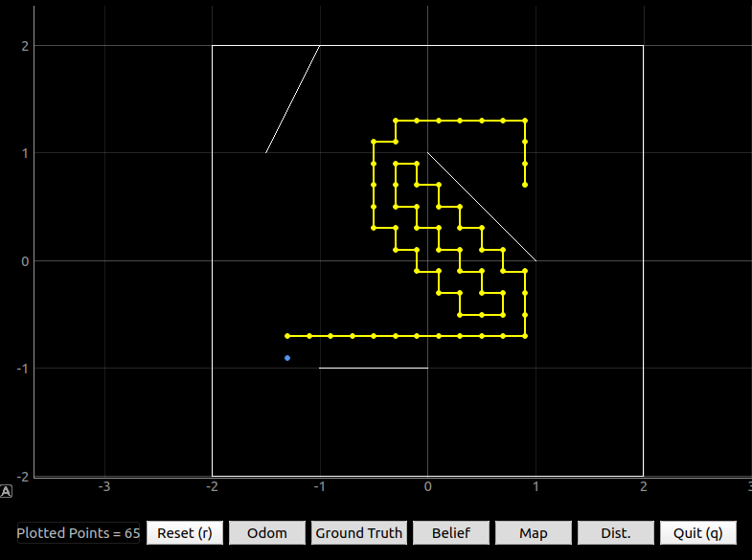Screen dimensions: 752x560
Task: Show or hide the Map
Action: pyautogui.click(x=534, y=533)
